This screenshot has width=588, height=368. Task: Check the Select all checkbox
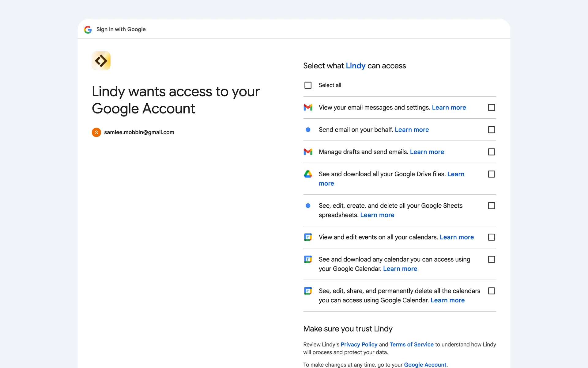click(x=308, y=85)
